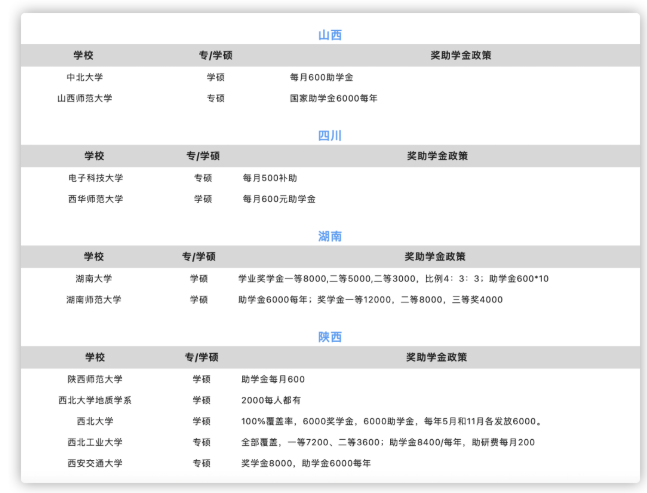Select the 湖南大学 school cell
The height and width of the screenshot is (493, 647).
click(94, 279)
